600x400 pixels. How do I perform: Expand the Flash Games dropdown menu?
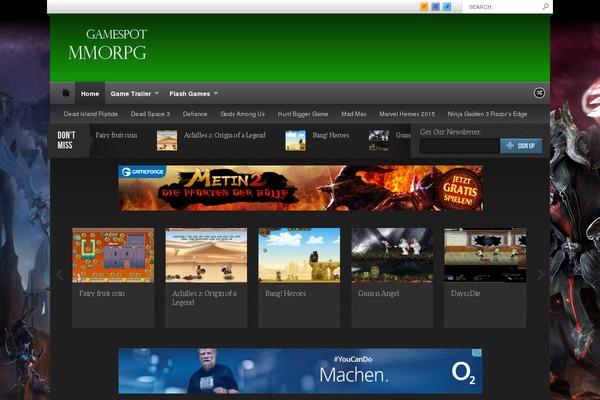(x=193, y=93)
